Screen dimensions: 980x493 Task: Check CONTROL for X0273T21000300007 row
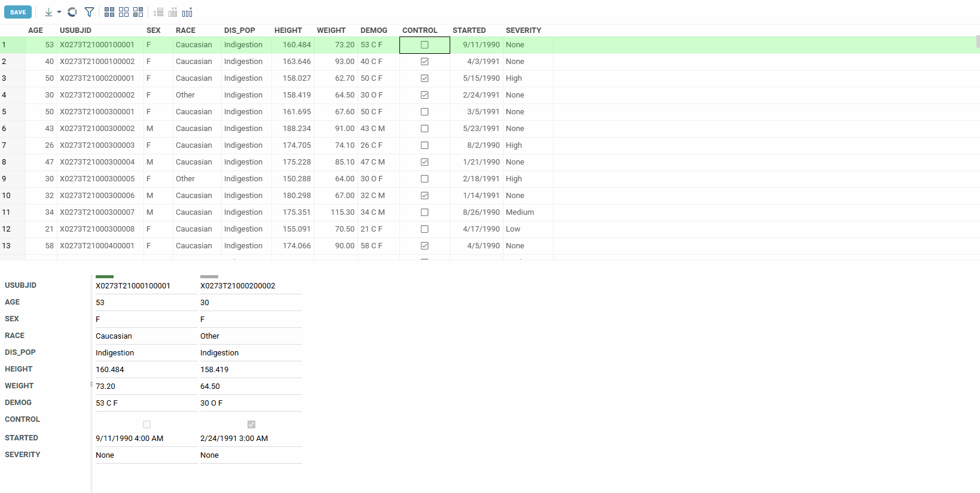[x=425, y=212]
